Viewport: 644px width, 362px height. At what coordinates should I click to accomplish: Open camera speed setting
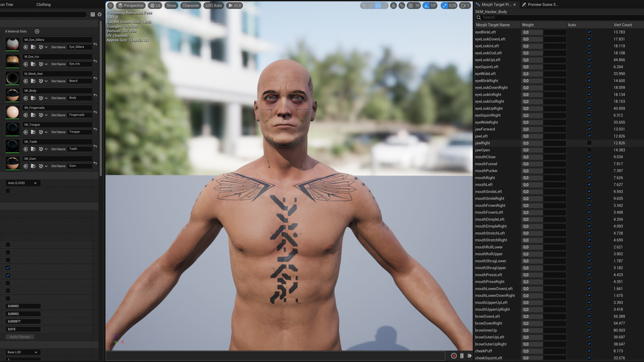(465, 6)
